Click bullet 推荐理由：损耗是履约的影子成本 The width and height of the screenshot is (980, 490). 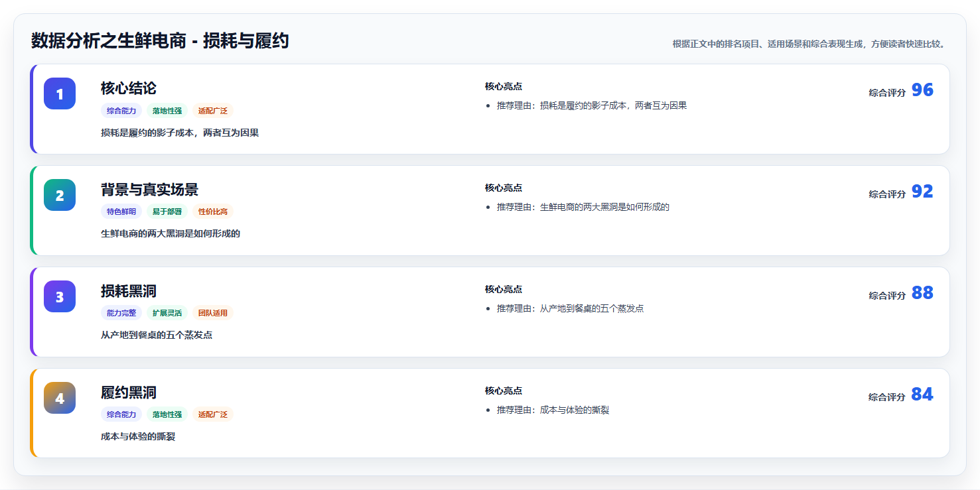click(592, 105)
